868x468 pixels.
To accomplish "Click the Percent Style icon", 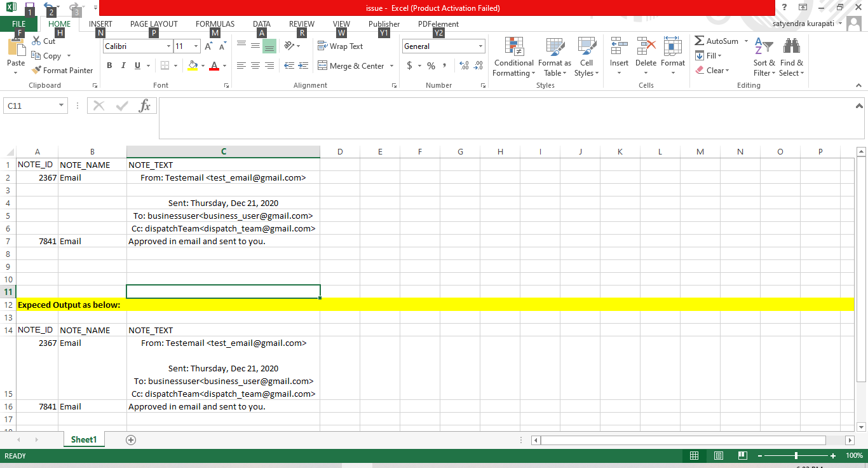I will 431,66.
